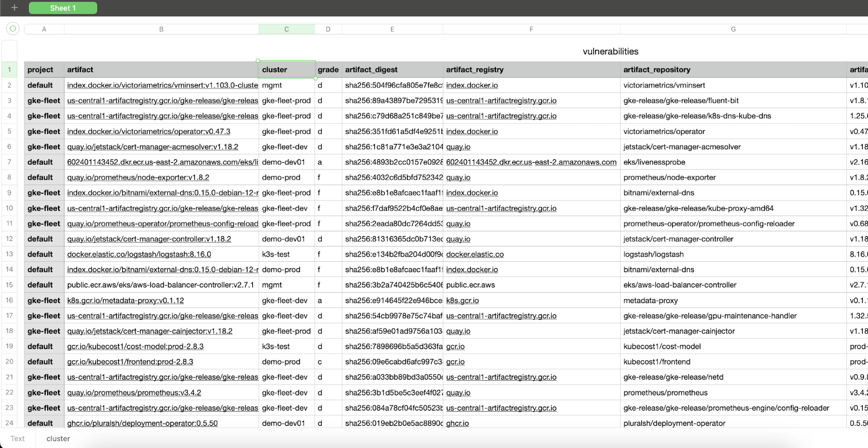The image size is (868, 448).
Task: Select column G header
Action: tap(733, 29)
